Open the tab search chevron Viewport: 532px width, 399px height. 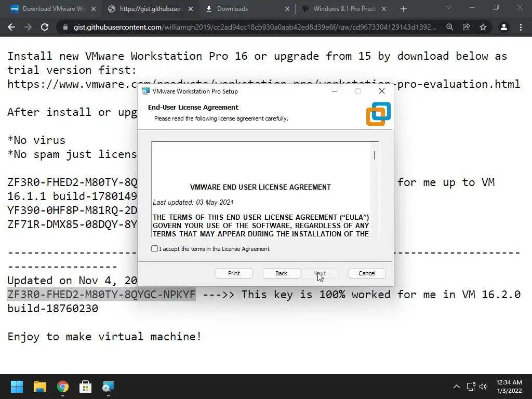[448, 7]
